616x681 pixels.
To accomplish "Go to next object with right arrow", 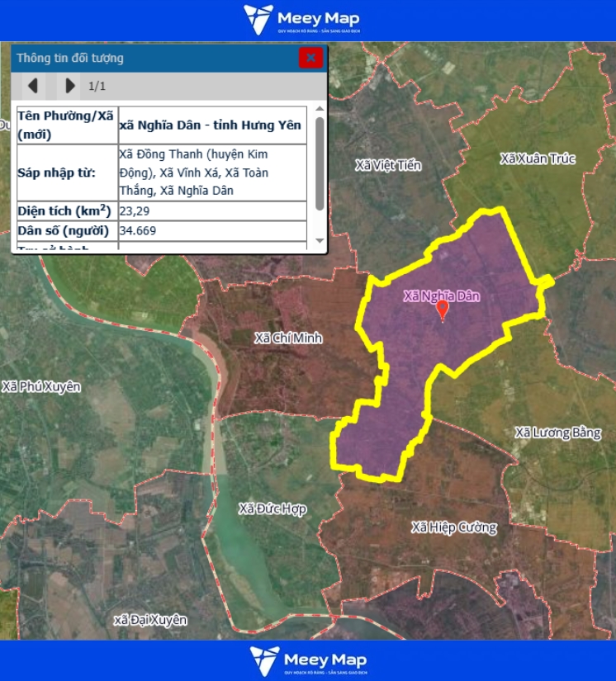I will pyautogui.click(x=69, y=86).
